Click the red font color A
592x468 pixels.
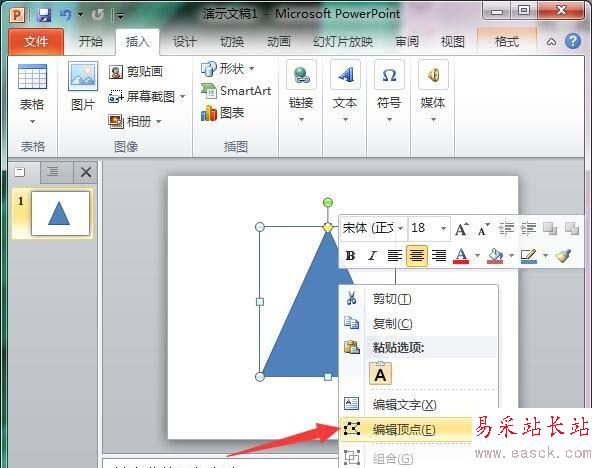tap(461, 256)
